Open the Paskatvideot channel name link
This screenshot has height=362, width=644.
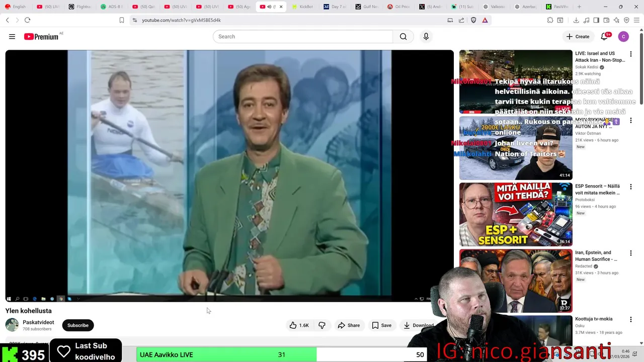click(x=38, y=322)
